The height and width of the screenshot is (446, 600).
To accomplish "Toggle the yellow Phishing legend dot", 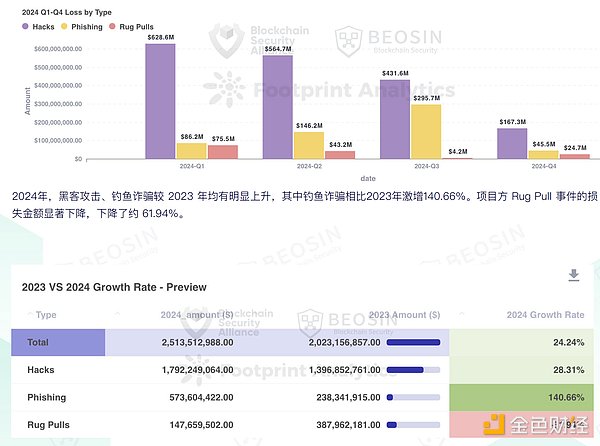I will [64, 27].
